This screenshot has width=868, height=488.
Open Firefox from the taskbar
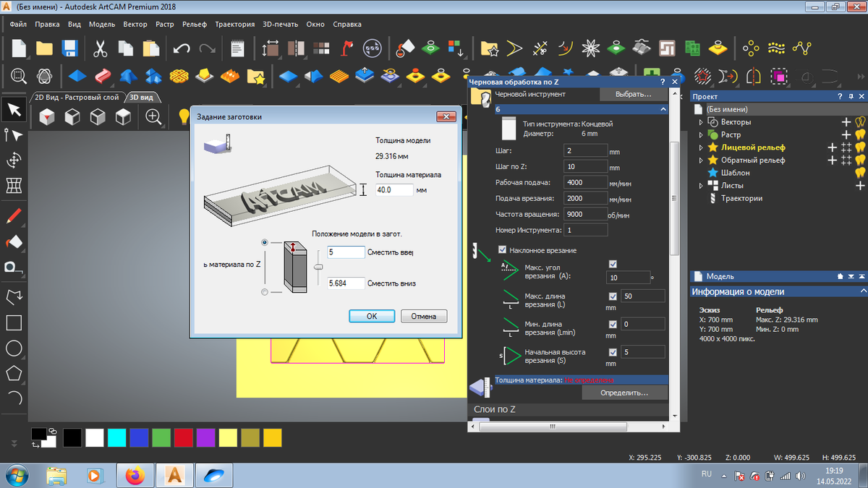click(135, 476)
